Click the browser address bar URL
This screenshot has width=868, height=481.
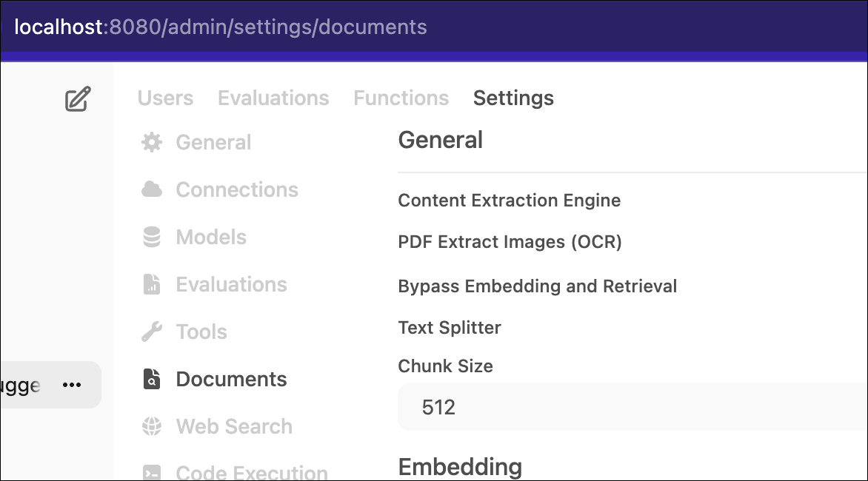pos(220,27)
